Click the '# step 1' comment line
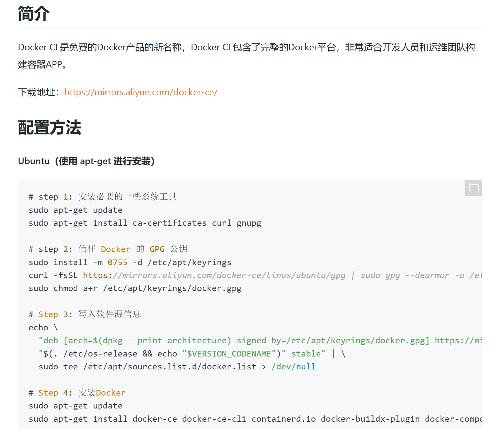Viewport: 504px width, 429px height. point(103,197)
